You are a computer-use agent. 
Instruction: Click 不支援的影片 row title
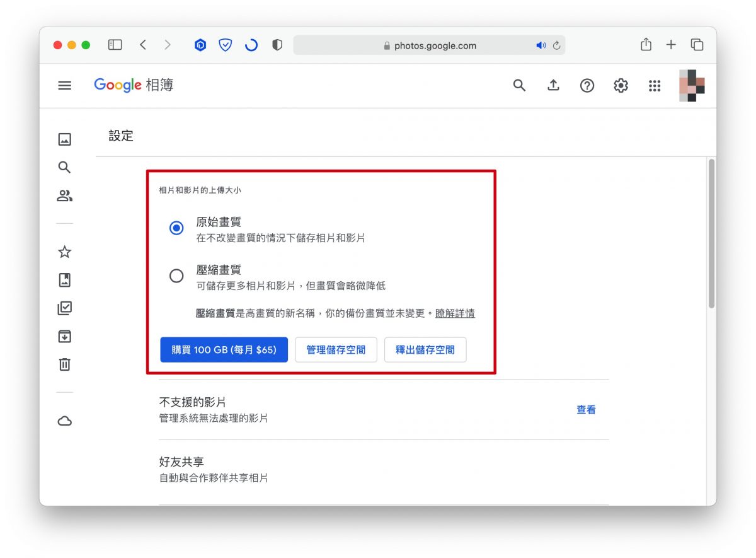click(193, 402)
